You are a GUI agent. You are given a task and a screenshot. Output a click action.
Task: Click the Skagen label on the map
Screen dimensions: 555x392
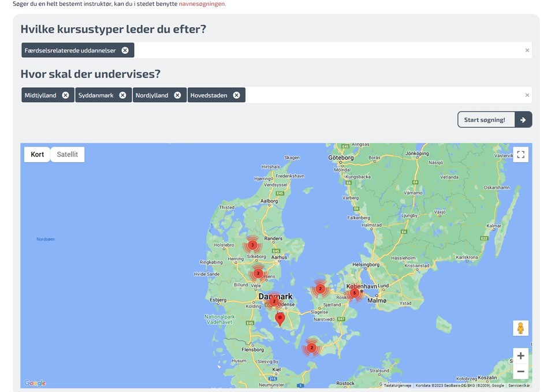(x=292, y=158)
